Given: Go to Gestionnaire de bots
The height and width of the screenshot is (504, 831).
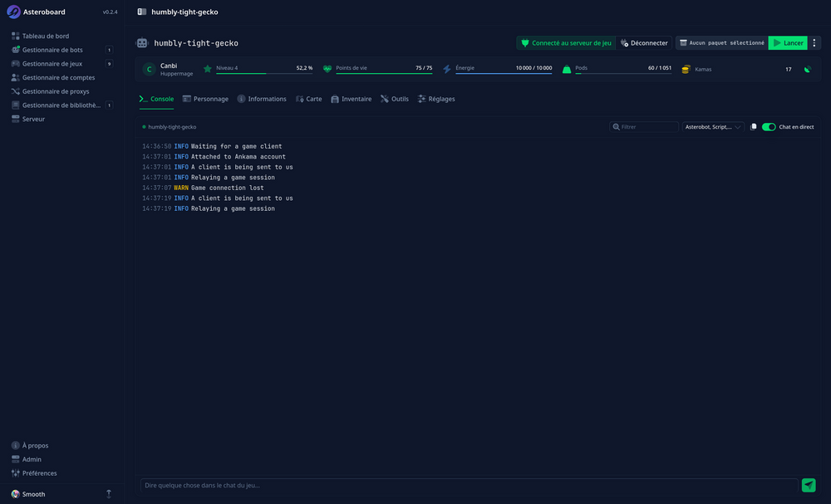Looking at the screenshot, I should pyautogui.click(x=62, y=50).
